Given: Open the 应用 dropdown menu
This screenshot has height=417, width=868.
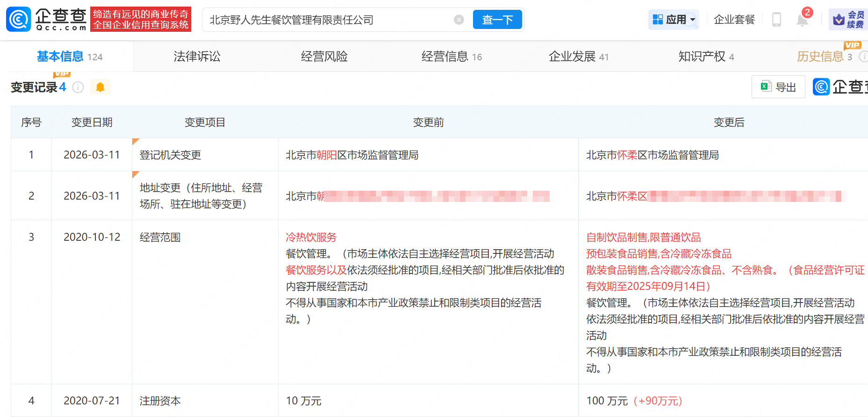Looking at the screenshot, I should 674,20.
